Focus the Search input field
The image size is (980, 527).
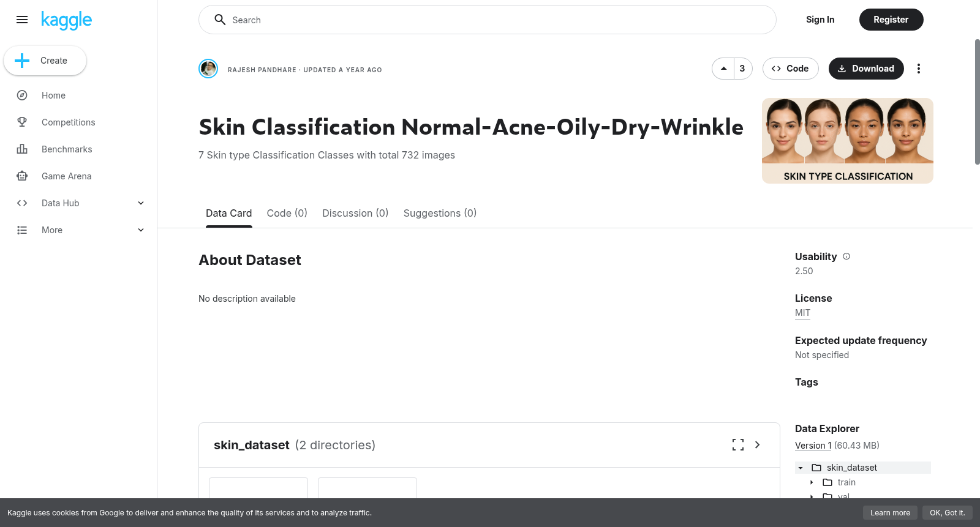tap(488, 20)
